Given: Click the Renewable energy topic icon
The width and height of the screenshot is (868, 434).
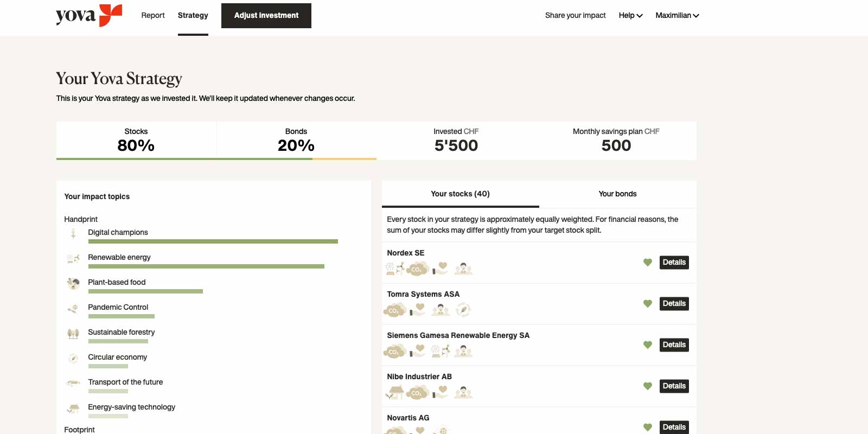Looking at the screenshot, I should click(x=73, y=259).
